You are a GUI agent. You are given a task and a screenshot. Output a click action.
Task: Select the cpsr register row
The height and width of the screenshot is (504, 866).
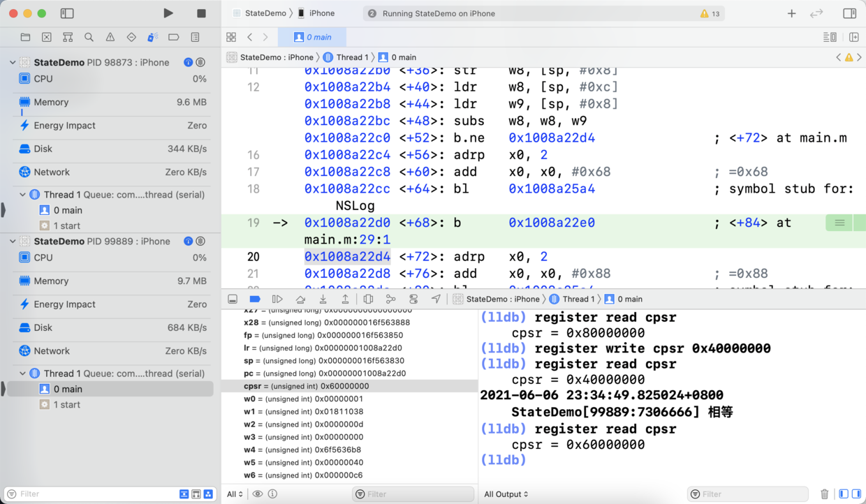click(x=350, y=386)
